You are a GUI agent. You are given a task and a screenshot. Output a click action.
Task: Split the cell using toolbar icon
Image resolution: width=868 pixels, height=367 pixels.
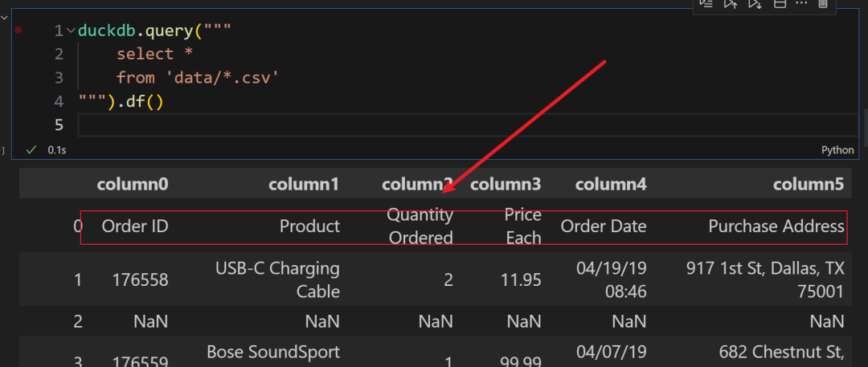[779, 4]
